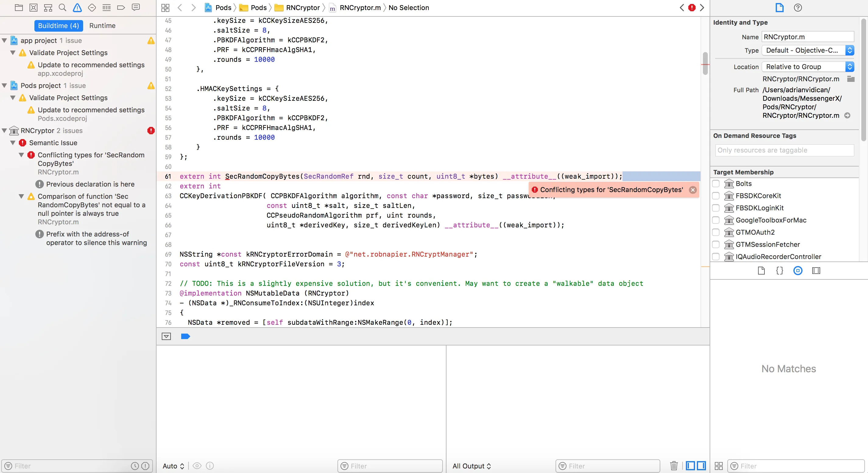
Task: Switch to the Runtime issues tab
Action: pyautogui.click(x=102, y=26)
